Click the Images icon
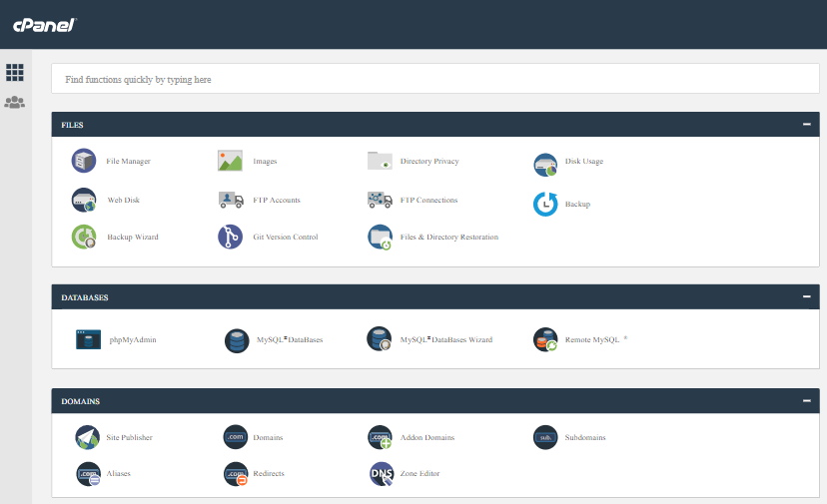The height and width of the screenshot is (504, 827). click(230, 161)
